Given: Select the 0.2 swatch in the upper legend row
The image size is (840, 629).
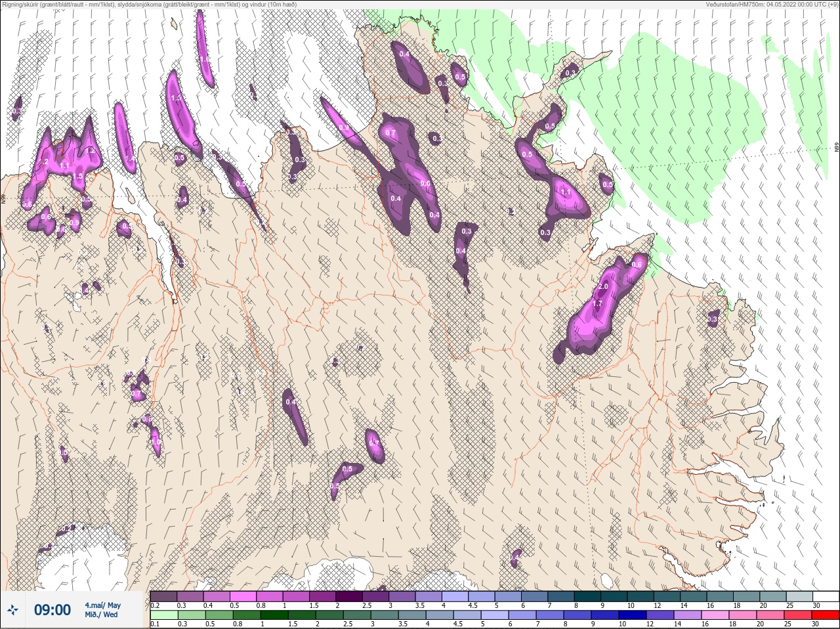Looking at the screenshot, I should tap(163, 596).
